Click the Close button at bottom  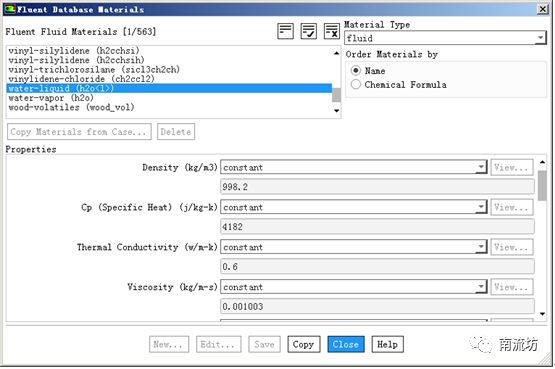click(x=346, y=344)
